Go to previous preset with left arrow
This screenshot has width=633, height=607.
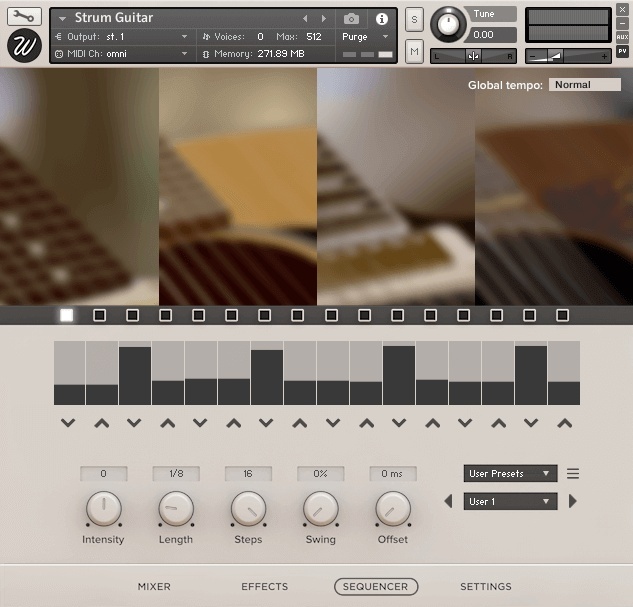448,501
